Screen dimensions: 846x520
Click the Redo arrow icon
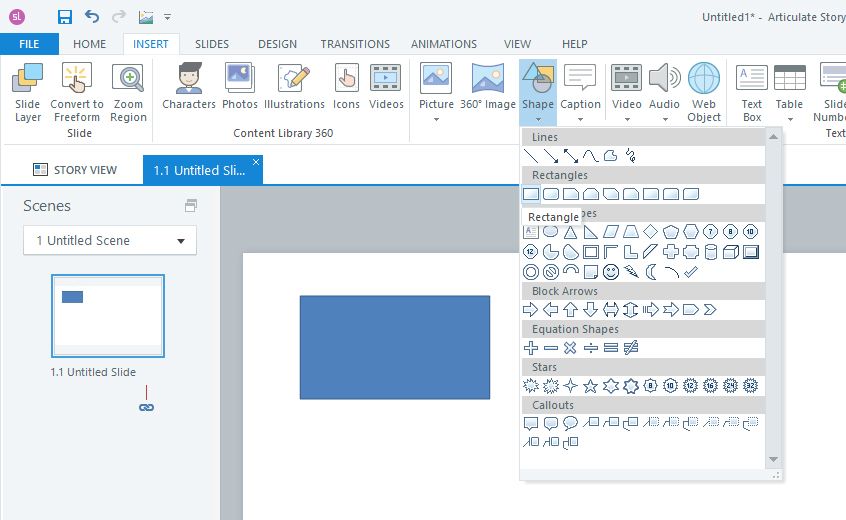119,17
